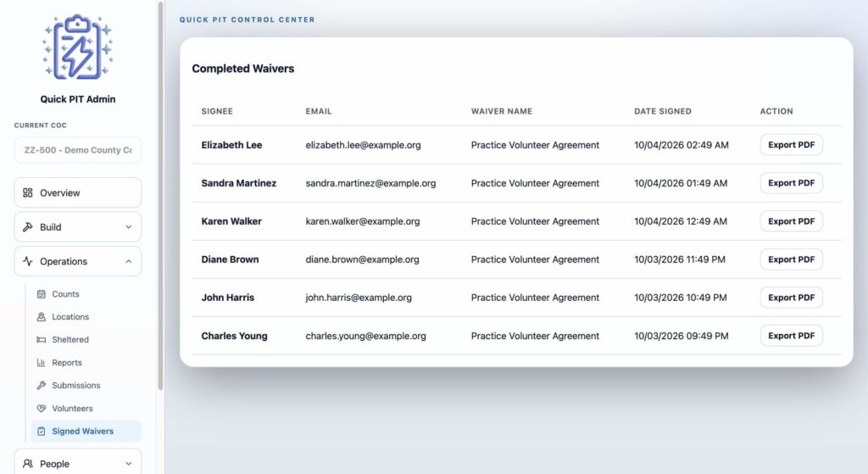Click the name Charles Young
The height and width of the screenshot is (474, 868).
(x=234, y=336)
